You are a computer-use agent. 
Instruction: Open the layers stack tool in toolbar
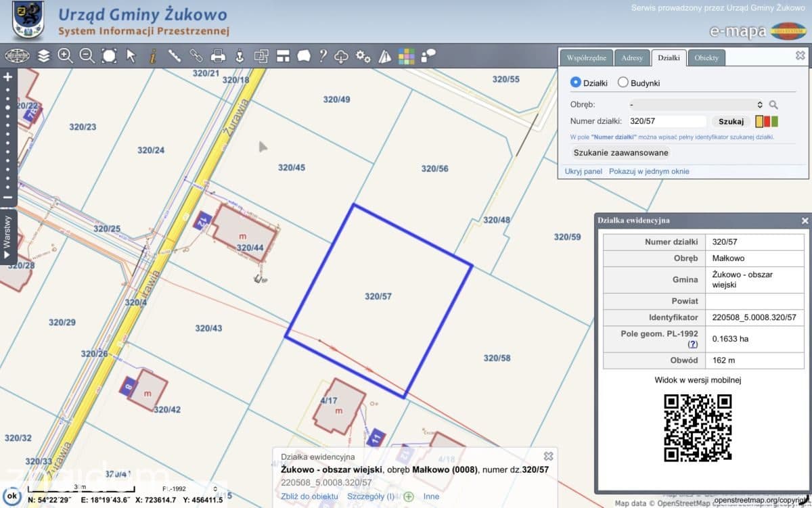[x=44, y=56]
